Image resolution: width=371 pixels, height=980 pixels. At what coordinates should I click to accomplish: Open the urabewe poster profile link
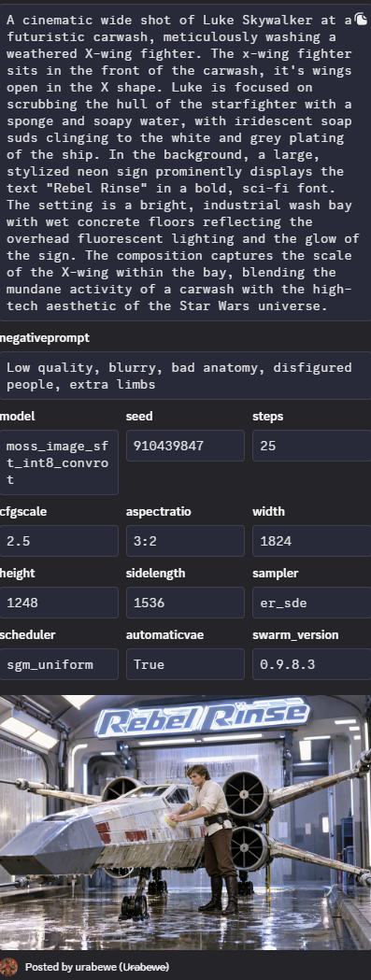(97, 967)
